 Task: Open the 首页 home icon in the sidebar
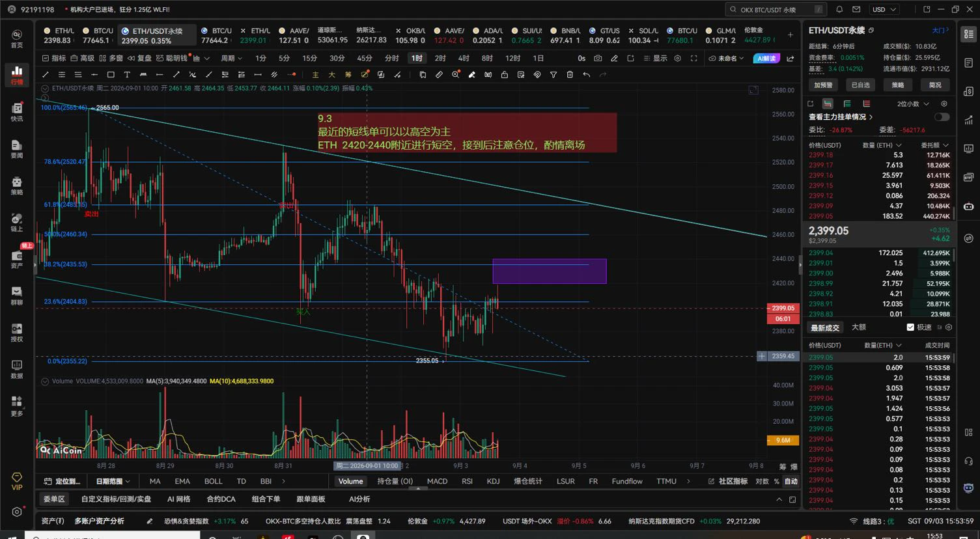point(17,38)
